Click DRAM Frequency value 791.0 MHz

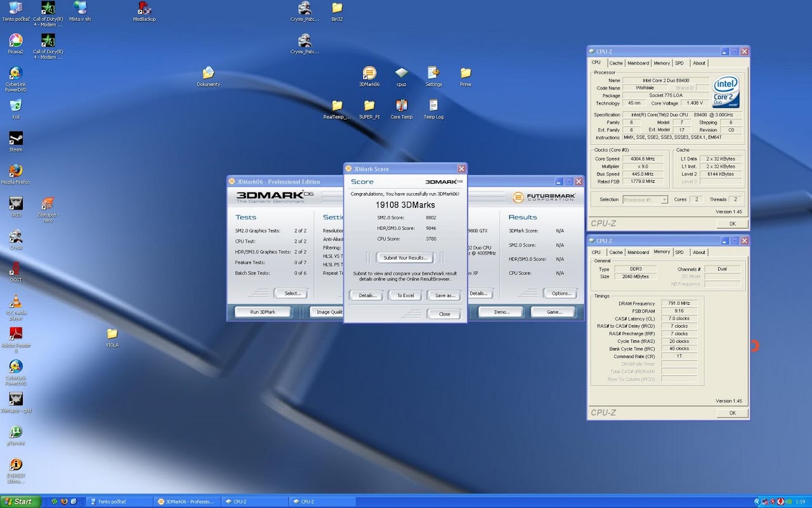[679, 304]
